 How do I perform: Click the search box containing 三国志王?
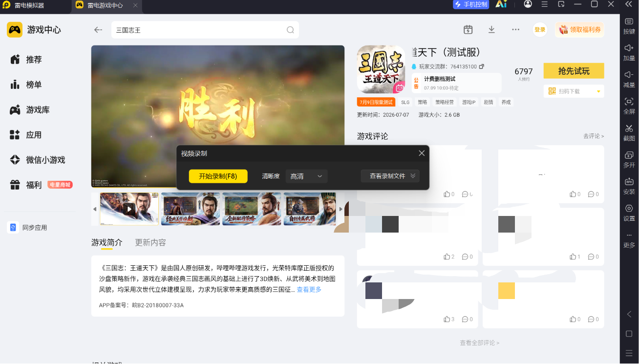[x=205, y=30]
